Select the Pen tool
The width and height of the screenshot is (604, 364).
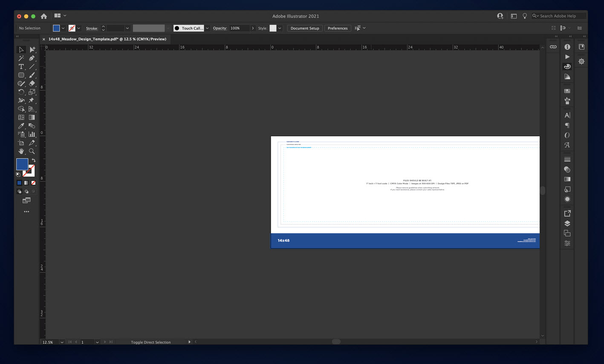point(32,58)
